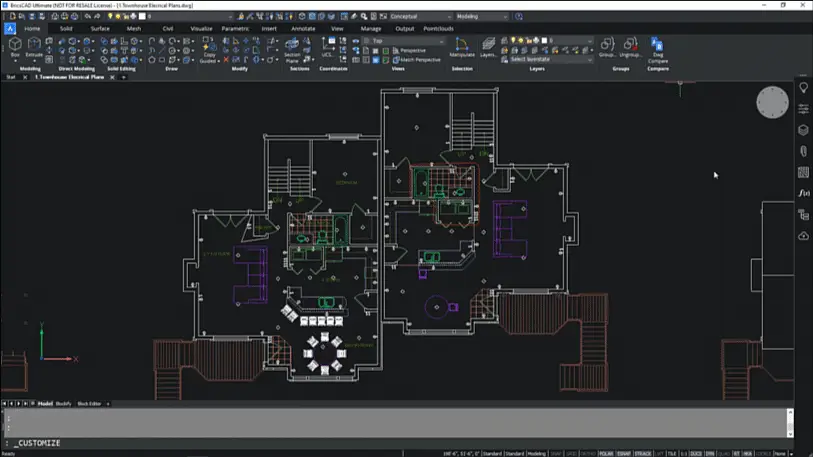Open the fx Parameters side panel icon

tap(803, 193)
